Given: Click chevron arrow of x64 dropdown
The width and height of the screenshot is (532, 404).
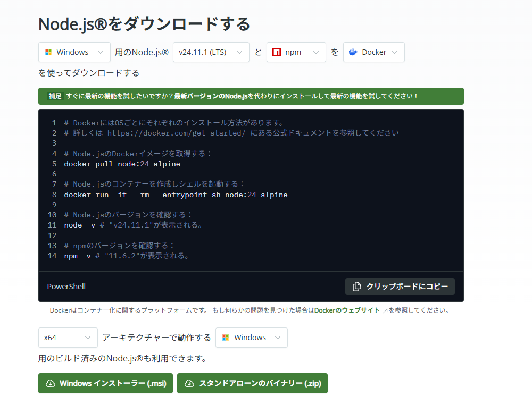Looking at the screenshot, I should pos(88,338).
